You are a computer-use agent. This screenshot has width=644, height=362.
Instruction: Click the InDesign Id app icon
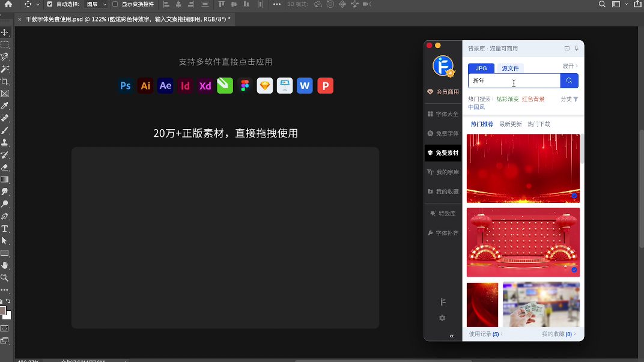coord(185,86)
